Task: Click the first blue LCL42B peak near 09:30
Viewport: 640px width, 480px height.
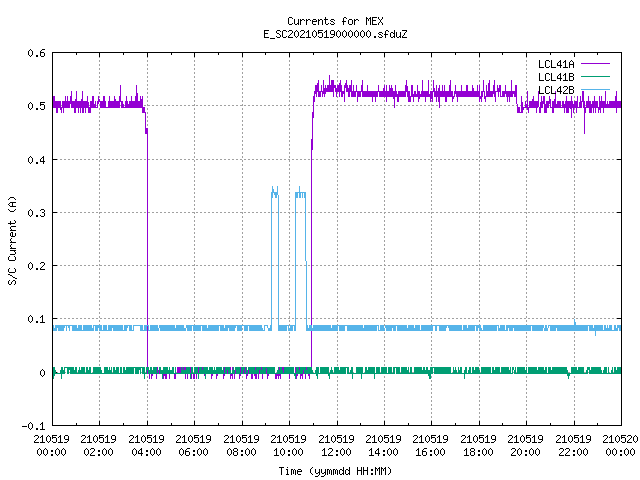Action: tap(275, 193)
